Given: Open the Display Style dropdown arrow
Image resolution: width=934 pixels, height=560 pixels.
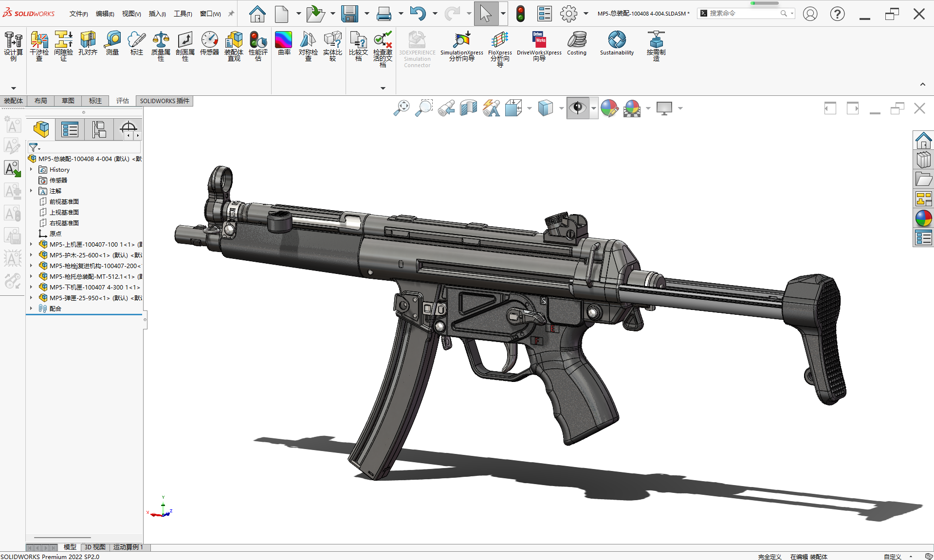Looking at the screenshot, I should (x=561, y=108).
